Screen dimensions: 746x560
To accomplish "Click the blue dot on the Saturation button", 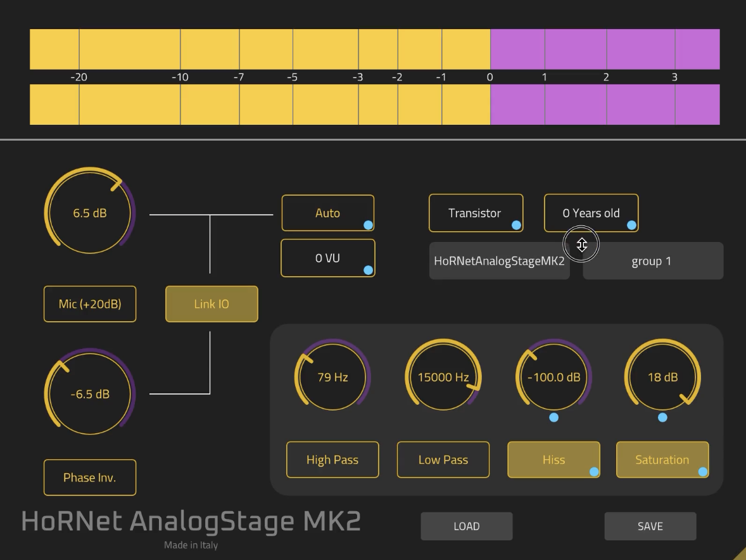I will 703,471.
